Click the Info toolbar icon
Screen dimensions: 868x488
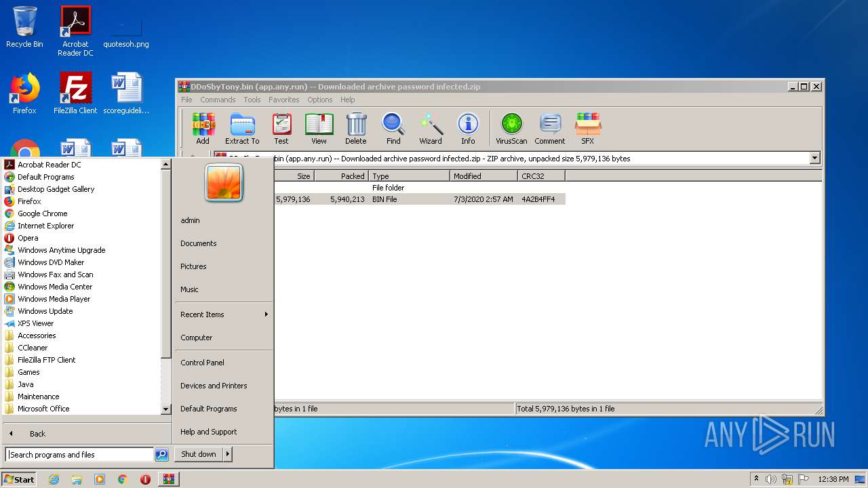468,129
